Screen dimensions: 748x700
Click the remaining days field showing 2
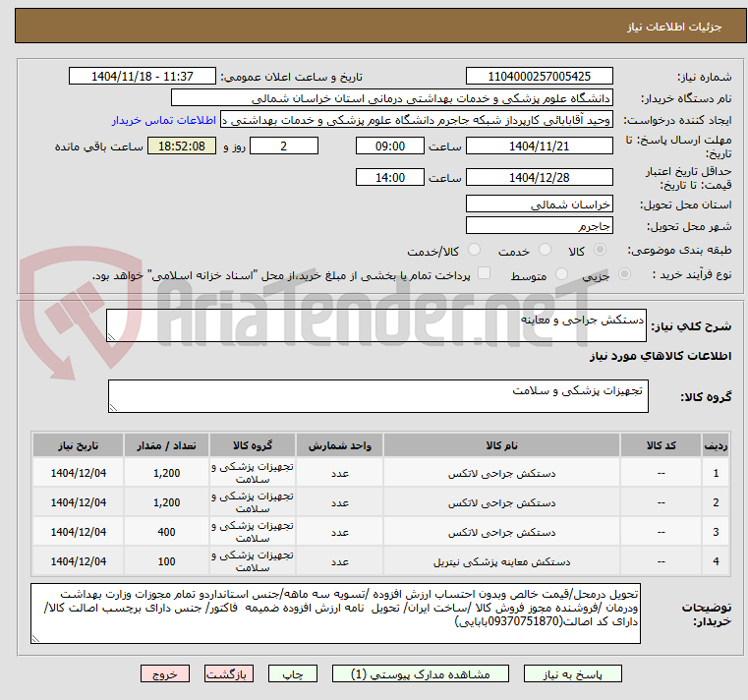[x=284, y=146]
